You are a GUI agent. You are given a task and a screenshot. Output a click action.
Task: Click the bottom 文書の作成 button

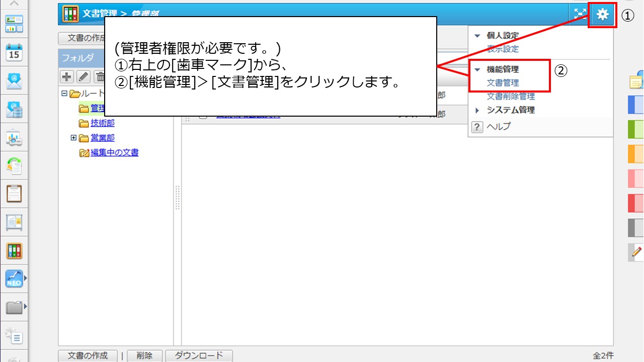pyautogui.click(x=88, y=355)
